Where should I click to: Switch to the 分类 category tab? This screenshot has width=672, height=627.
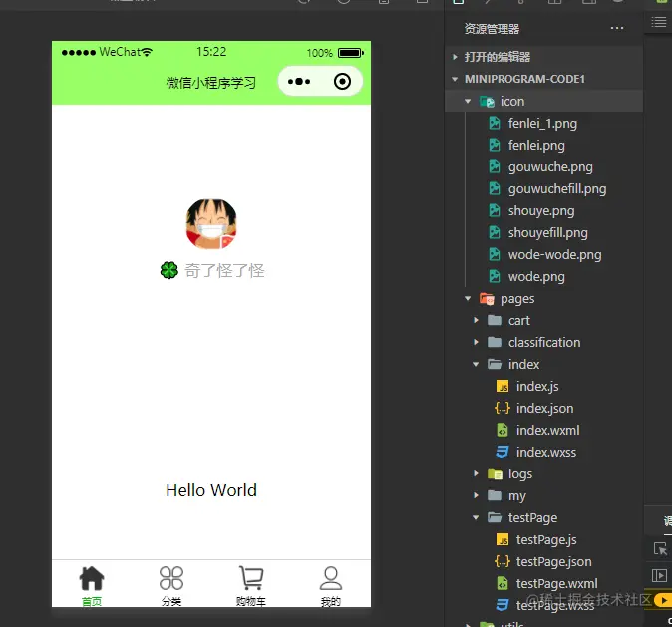click(x=171, y=585)
